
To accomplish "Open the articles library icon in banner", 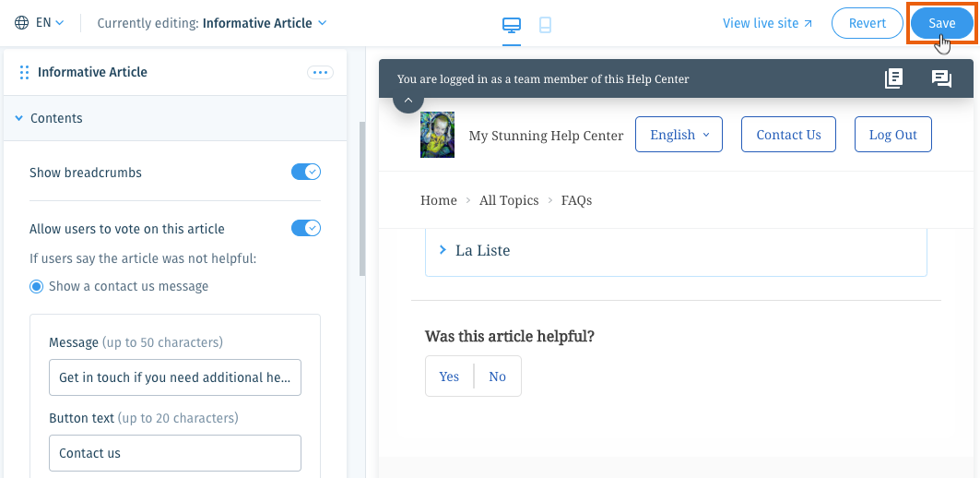I will [893, 78].
